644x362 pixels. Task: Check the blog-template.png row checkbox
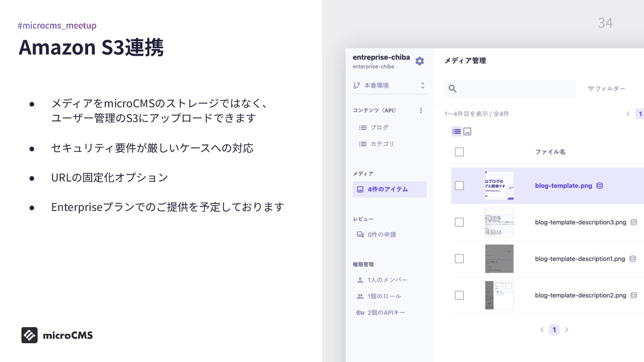[459, 185]
